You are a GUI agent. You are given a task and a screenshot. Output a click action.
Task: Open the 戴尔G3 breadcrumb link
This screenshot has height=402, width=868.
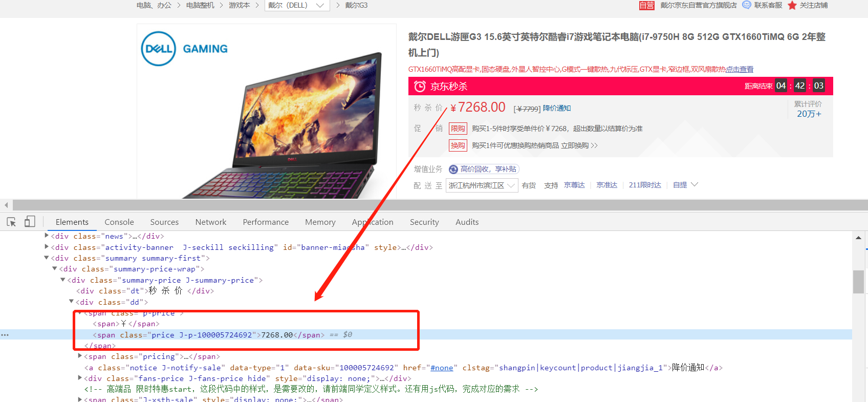point(356,5)
